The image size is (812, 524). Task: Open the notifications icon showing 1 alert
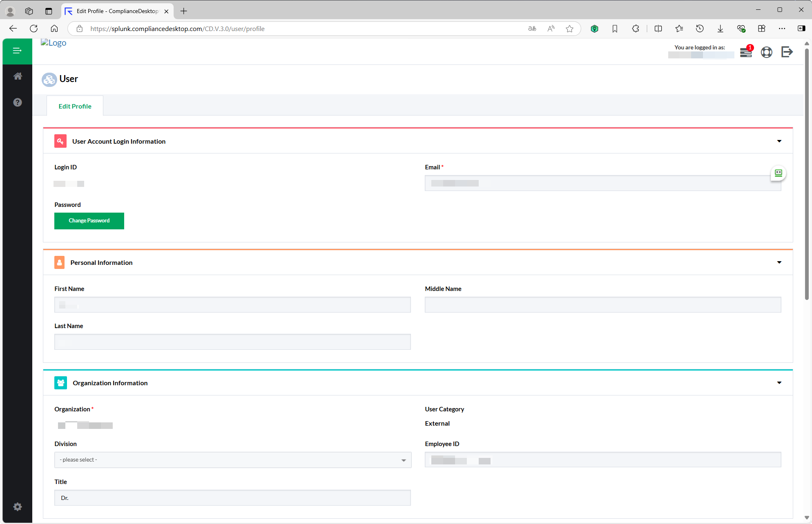coord(746,52)
